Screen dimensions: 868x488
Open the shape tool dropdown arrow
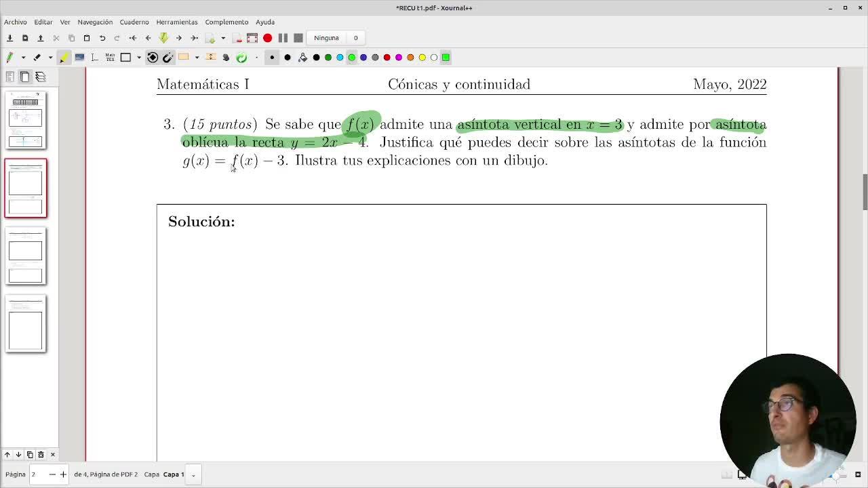pyautogui.click(x=139, y=58)
